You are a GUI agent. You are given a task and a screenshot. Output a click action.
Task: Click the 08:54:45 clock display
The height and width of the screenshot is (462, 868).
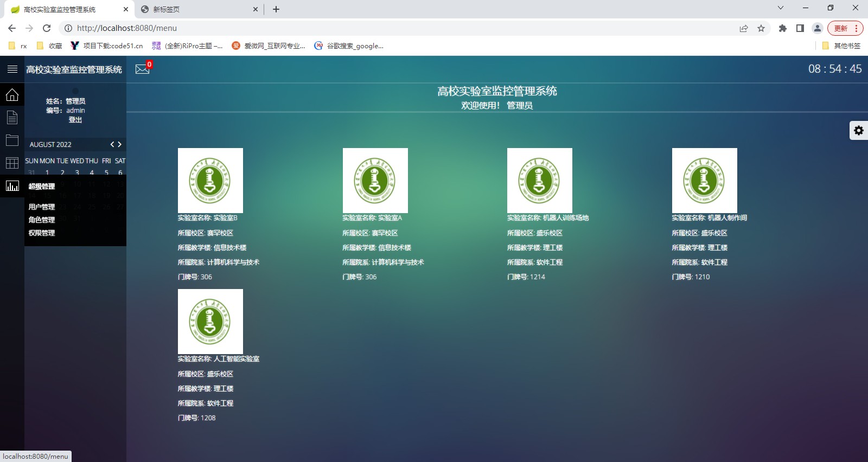[835, 69]
